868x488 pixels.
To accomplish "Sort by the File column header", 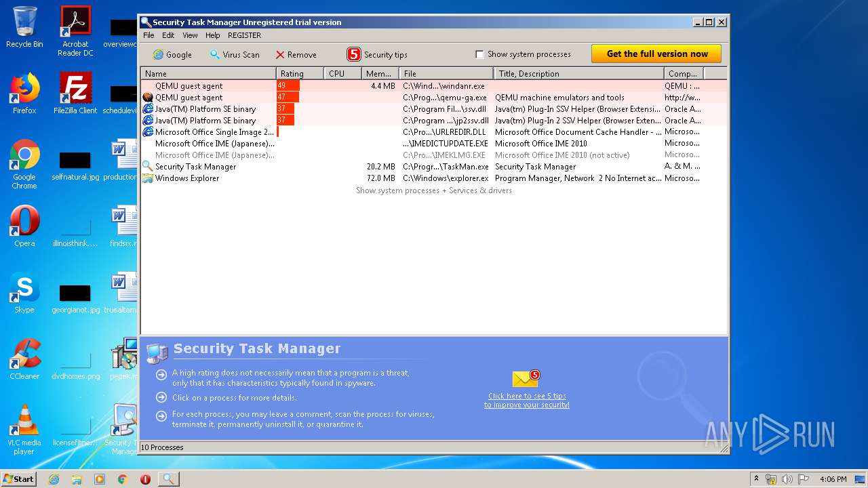I will coord(446,73).
